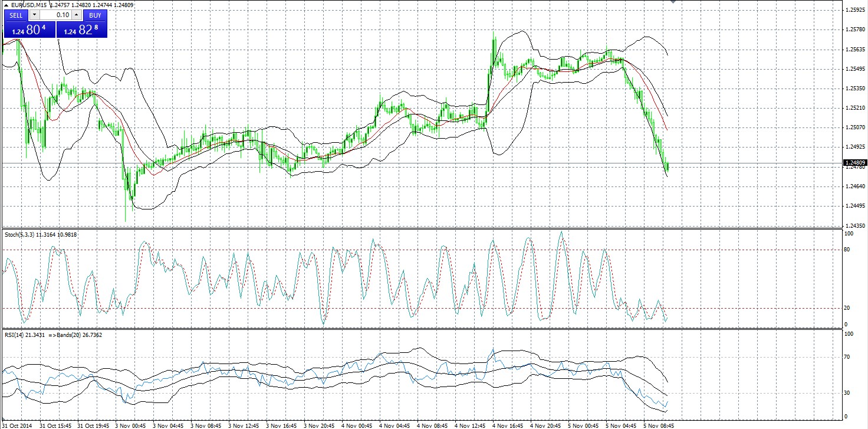The image size is (868, 429).
Task: Click the 31 Oct 15:45 time label
Action: [x=56, y=425]
